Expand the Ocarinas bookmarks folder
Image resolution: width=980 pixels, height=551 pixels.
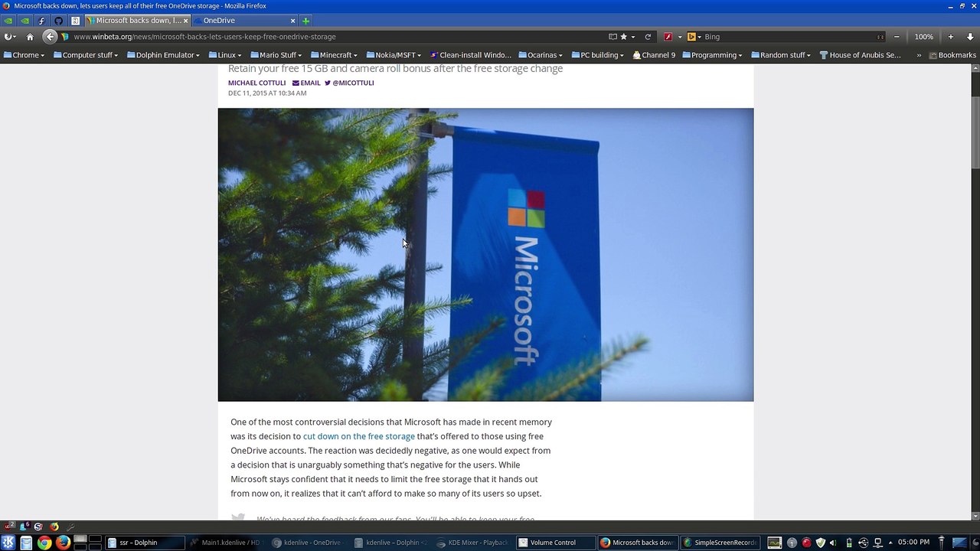pyautogui.click(x=541, y=55)
